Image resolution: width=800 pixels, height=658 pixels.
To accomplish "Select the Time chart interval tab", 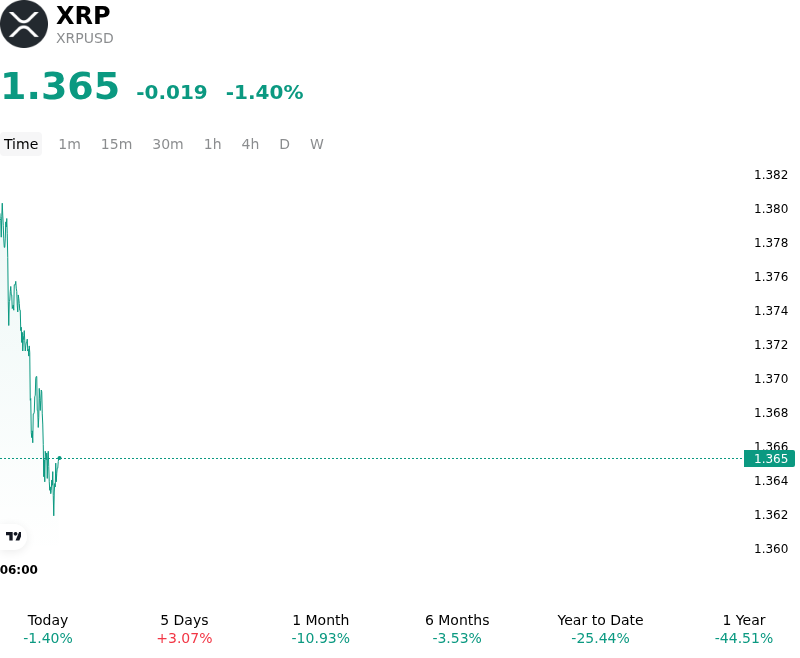I will (x=21, y=144).
